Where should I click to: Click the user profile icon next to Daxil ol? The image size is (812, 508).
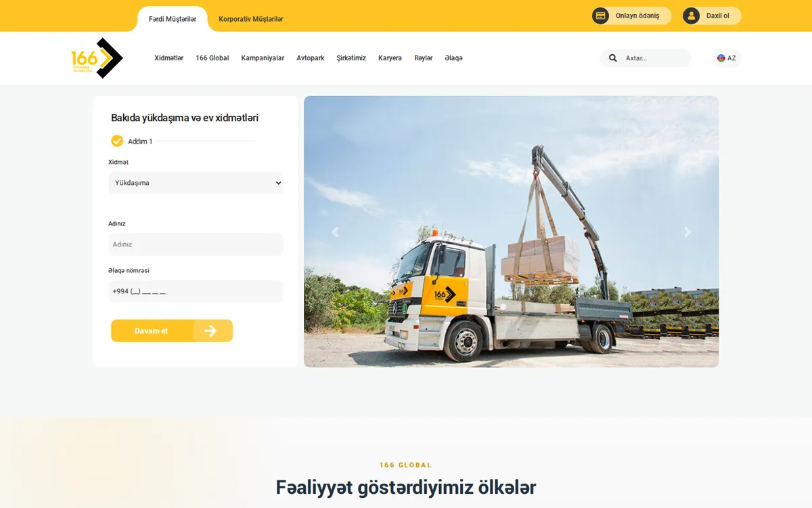[691, 16]
